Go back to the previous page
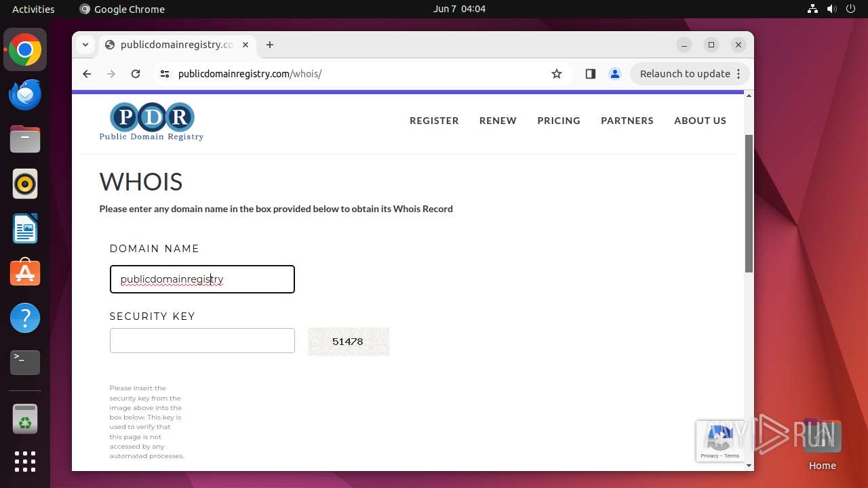The image size is (868, 488). coord(87,74)
